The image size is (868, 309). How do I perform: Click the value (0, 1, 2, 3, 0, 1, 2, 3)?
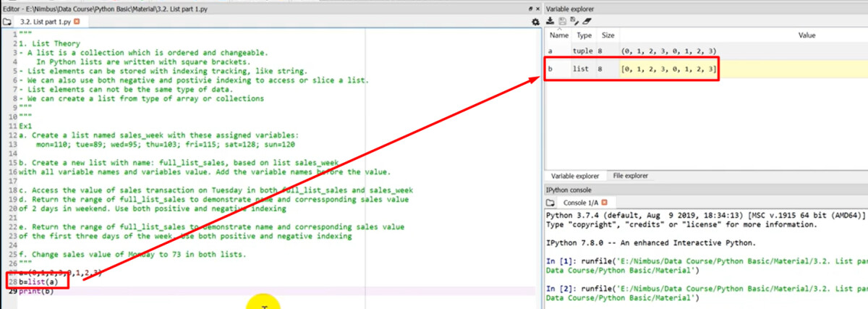668,51
